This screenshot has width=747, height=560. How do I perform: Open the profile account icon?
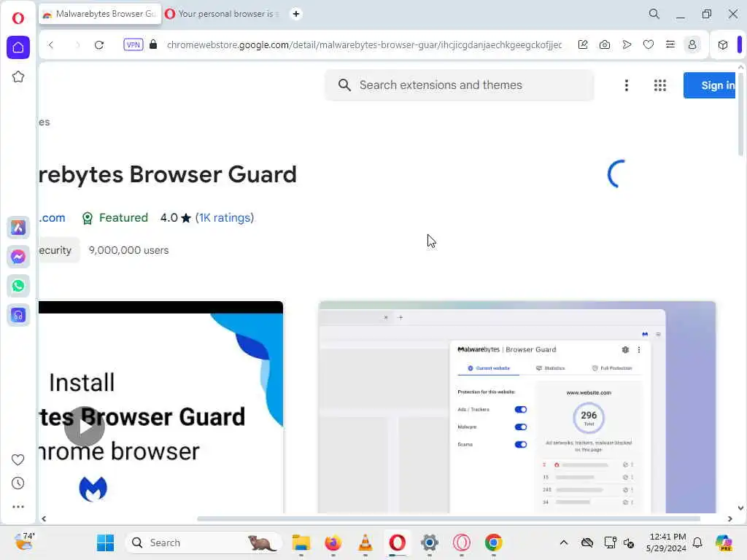point(692,44)
